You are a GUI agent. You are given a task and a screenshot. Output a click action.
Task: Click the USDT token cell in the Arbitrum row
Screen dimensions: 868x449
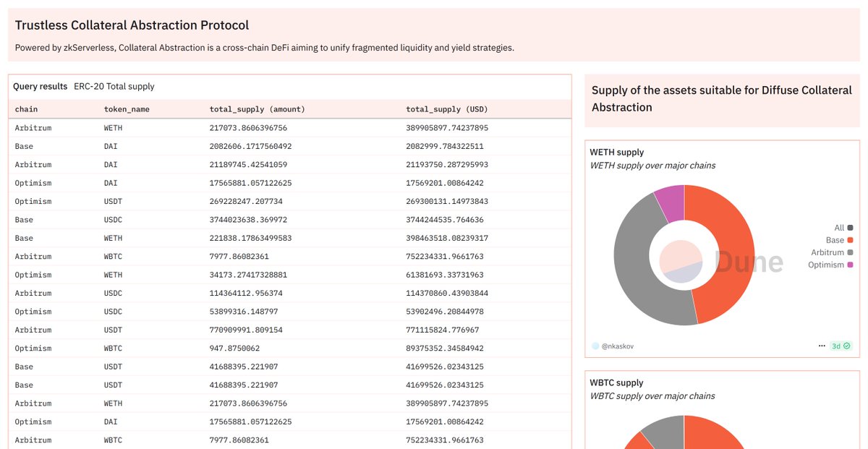click(114, 330)
